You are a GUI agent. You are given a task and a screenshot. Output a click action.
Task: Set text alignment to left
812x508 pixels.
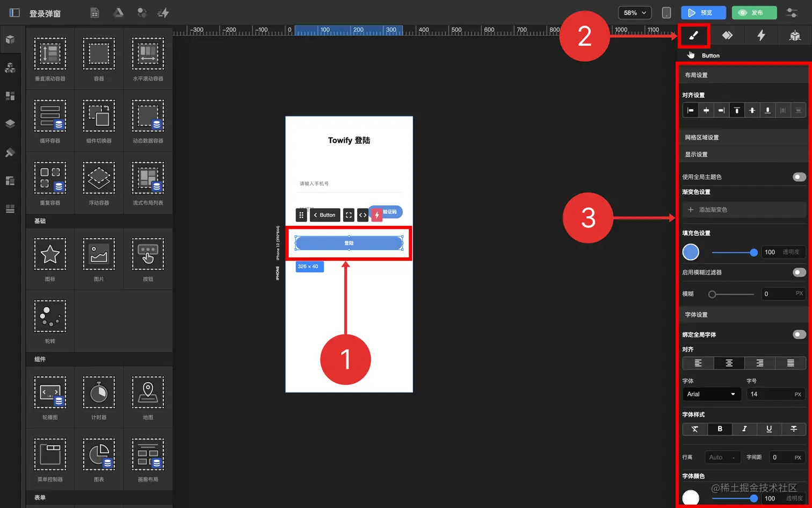pyautogui.click(x=698, y=363)
